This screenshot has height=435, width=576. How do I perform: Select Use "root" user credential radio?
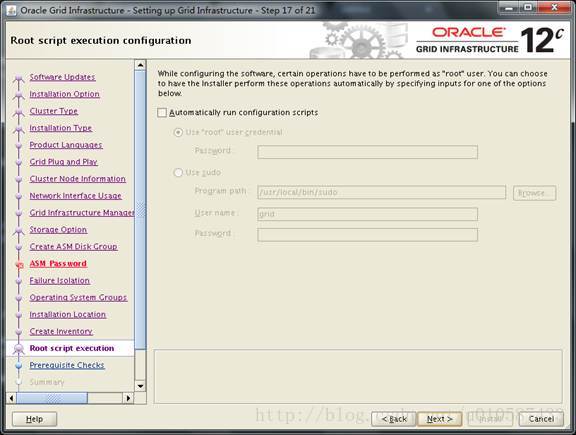178,132
